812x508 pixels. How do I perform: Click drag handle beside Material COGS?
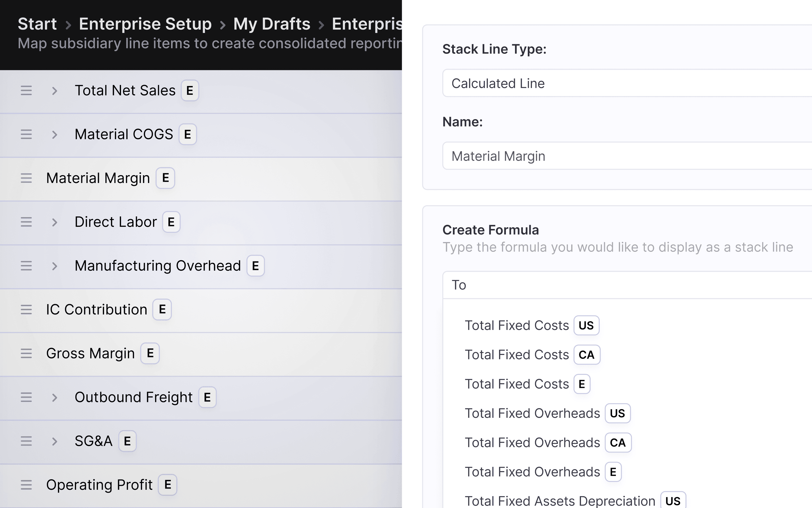coord(26,134)
